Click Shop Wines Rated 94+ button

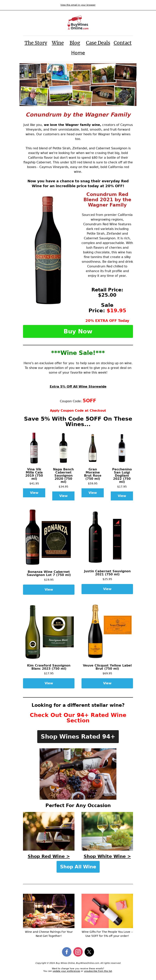point(78,736)
